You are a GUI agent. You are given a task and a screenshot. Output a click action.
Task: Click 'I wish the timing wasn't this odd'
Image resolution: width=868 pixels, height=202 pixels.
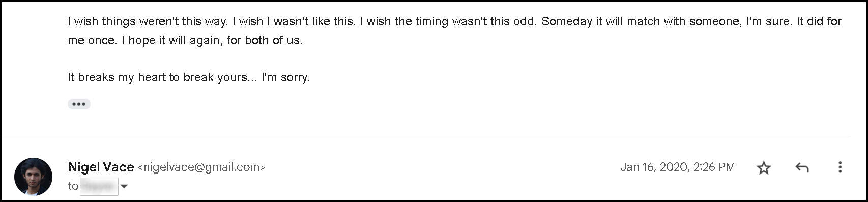click(449, 22)
